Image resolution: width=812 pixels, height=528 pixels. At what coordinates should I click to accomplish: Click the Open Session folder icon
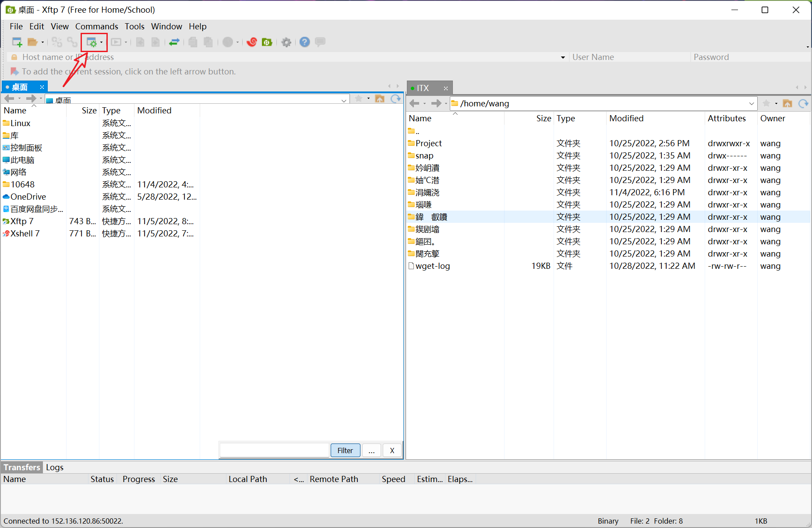[32, 42]
